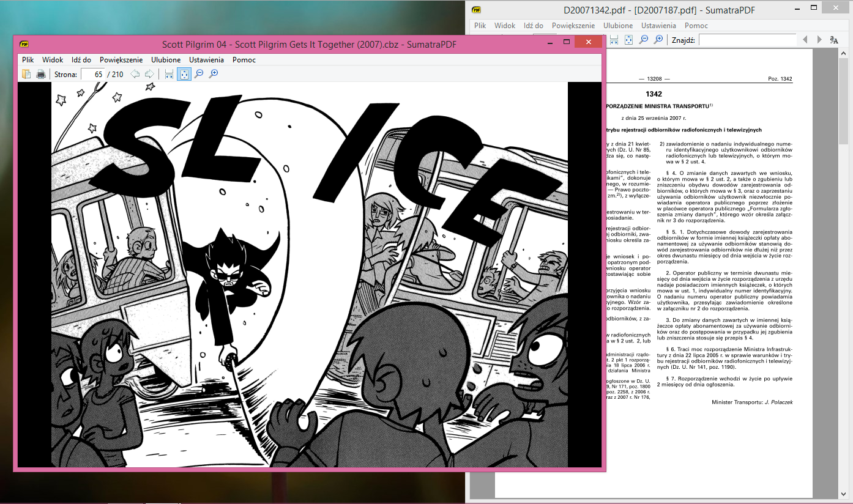Click the "Strona:" label in Scott Pilgrim toolbar
The height and width of the screenshot is (504, 853).
click(65, 75)
